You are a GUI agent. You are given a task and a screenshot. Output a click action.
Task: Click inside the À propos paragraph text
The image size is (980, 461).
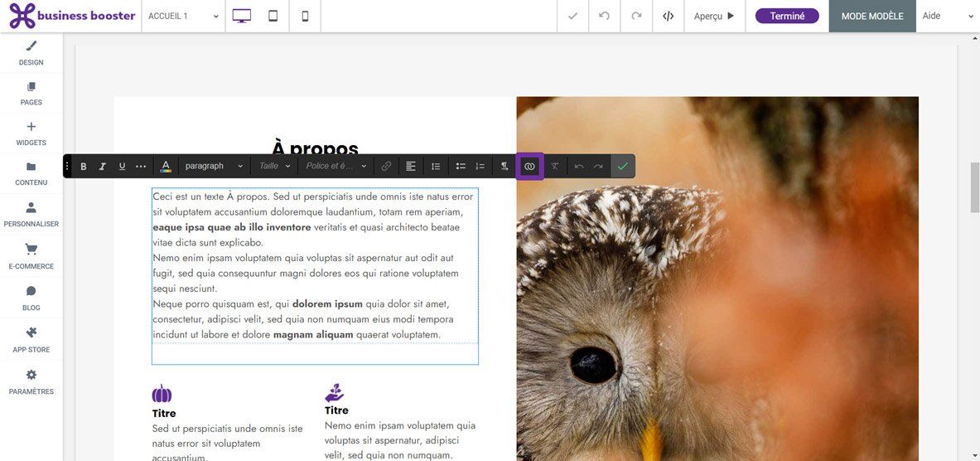point(314,266)
